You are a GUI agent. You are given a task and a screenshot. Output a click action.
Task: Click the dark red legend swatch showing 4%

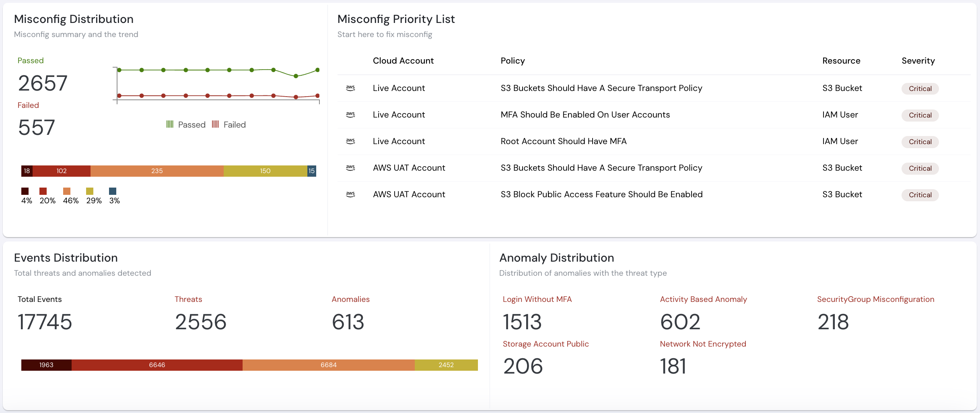pyautogui.click(x=26, y=191)
